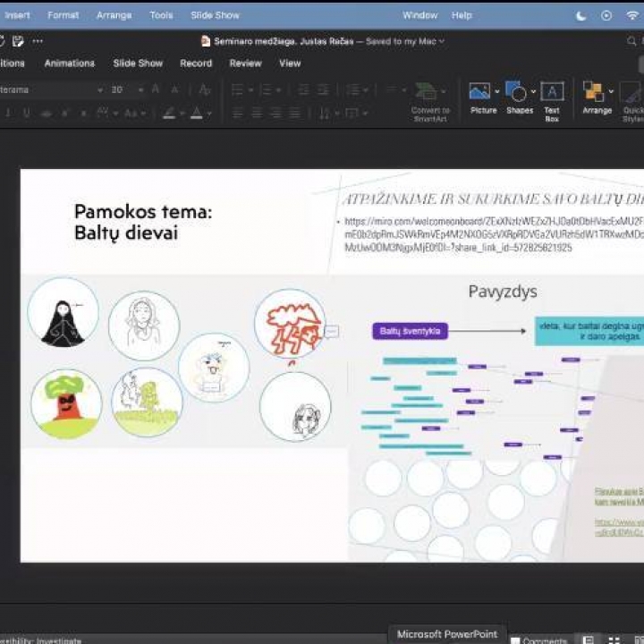The width and height of the screenshot is (644, 644).
Task: Switch to the Record tab
Action: [196, 64]
